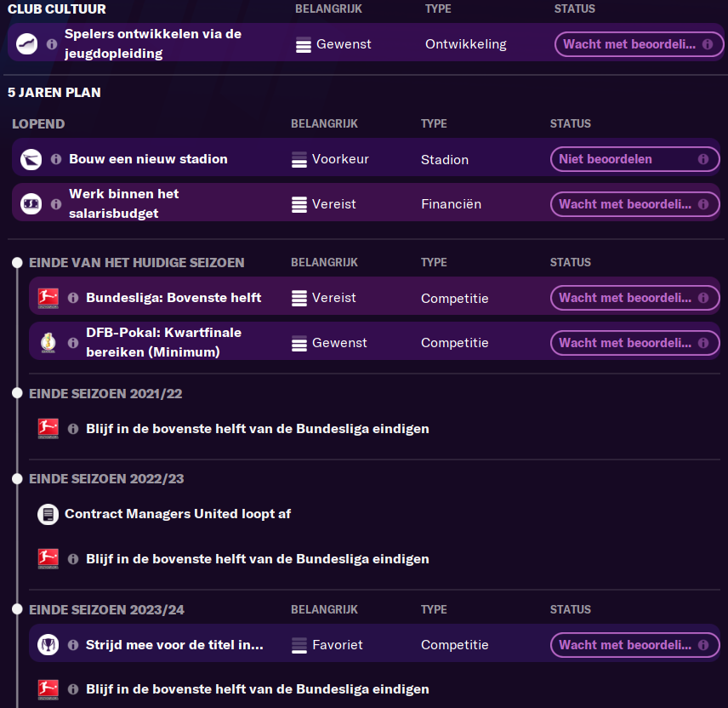Screen dimensions: 728x708
Task: Select 'Strijd mee voor de titel in...' objective
Action: (x=174, y=645)
